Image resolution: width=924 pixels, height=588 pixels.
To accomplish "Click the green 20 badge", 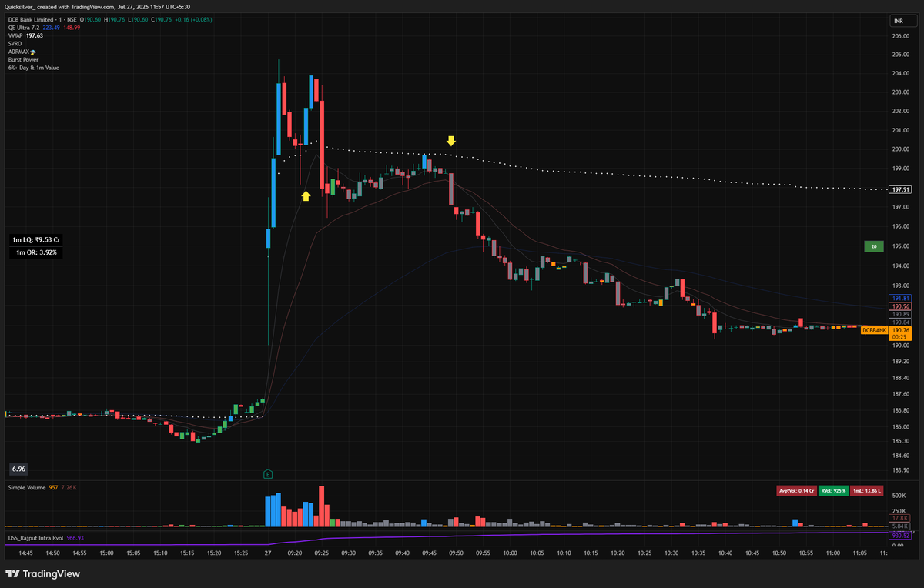I will [x=874, y=246].
